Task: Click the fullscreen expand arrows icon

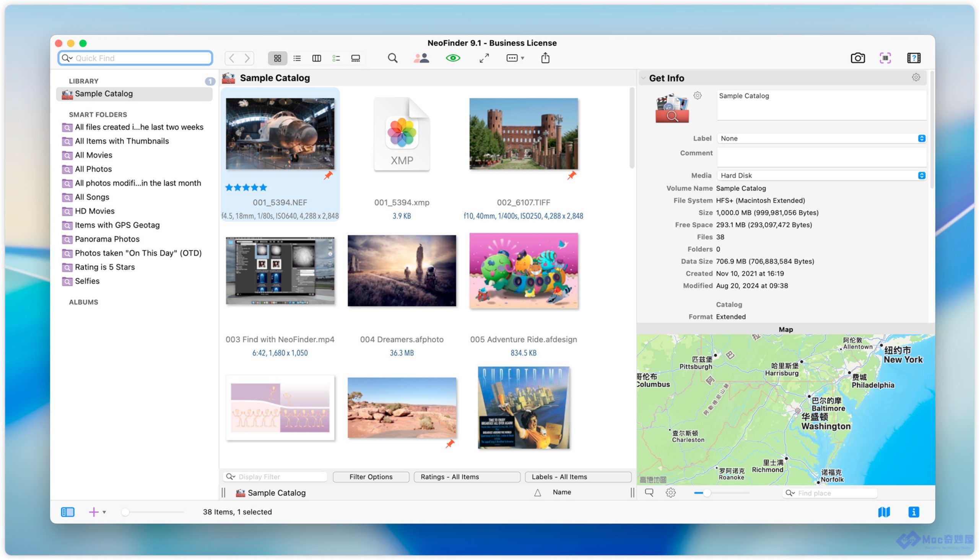Action: 484,58
